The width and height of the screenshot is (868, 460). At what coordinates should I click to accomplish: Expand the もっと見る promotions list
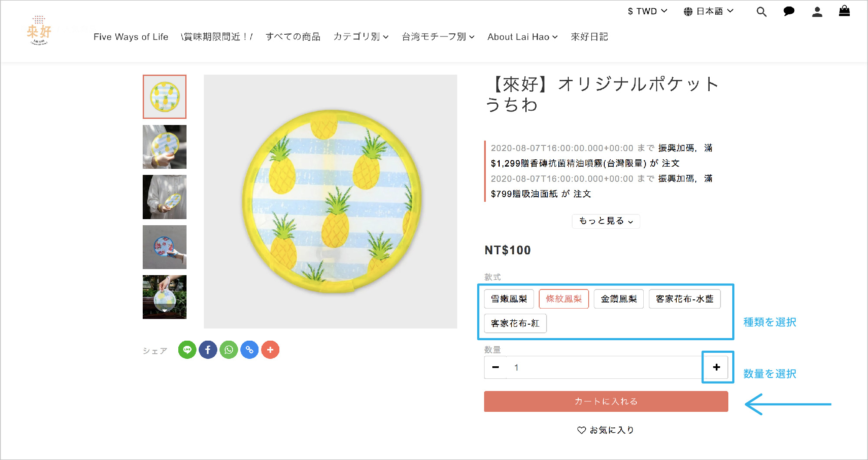(x=606, y=221)
